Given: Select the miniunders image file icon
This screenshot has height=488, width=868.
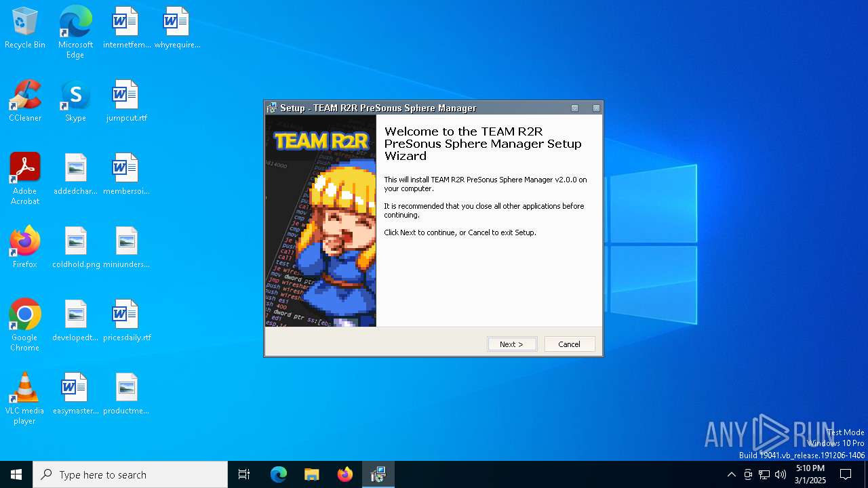Looking at the screenshot, I should point(126,248).
